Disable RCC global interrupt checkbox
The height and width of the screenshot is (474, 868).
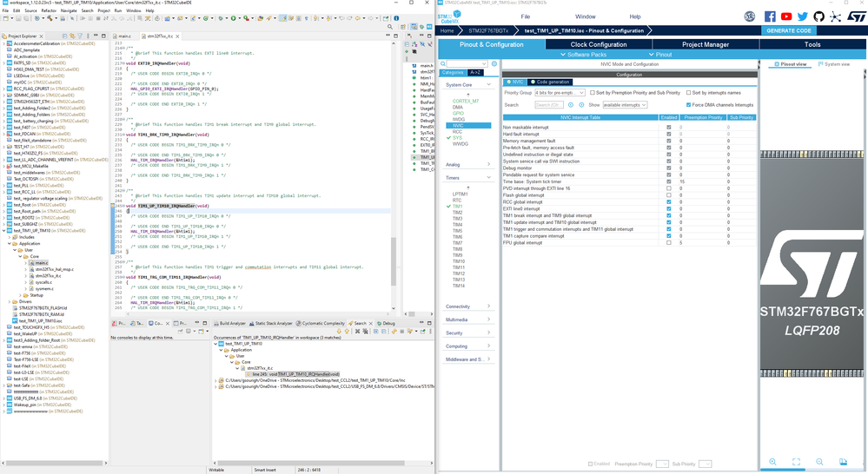click(x=669, y=202)
